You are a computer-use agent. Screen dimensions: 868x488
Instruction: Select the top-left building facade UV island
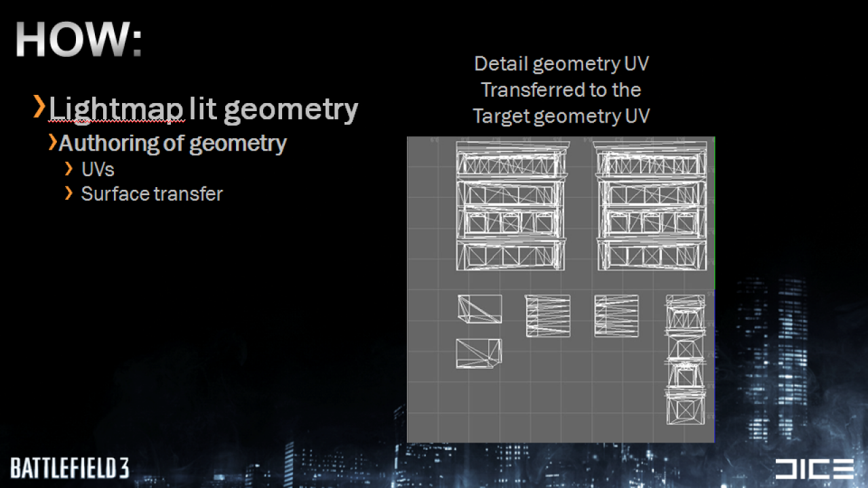(x=511, y=206)
